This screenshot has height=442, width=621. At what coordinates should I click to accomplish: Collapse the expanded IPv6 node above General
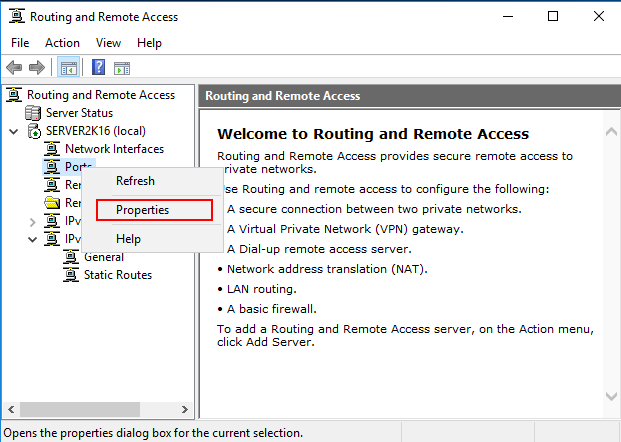(33, 239)
